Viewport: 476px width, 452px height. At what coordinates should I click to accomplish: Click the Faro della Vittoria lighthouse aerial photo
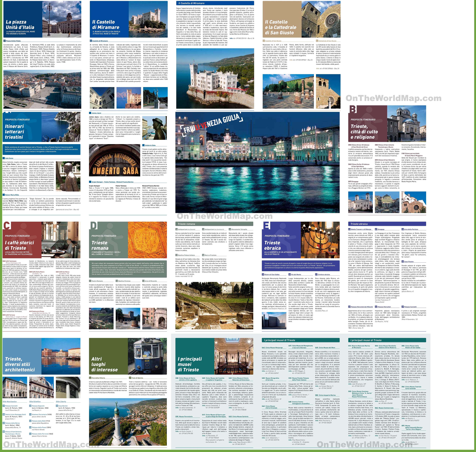pos(128,422)
